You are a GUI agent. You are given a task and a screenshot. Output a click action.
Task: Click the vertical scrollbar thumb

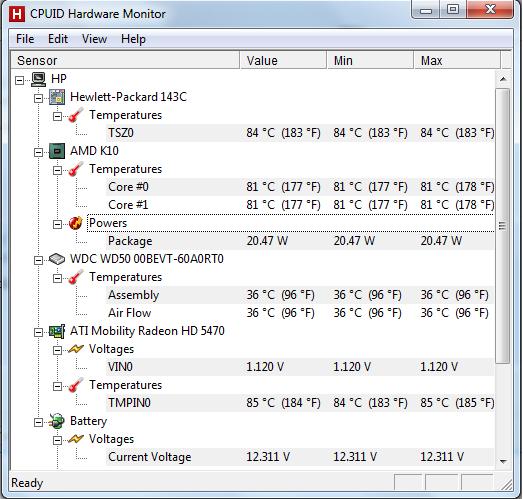point(503,226)
